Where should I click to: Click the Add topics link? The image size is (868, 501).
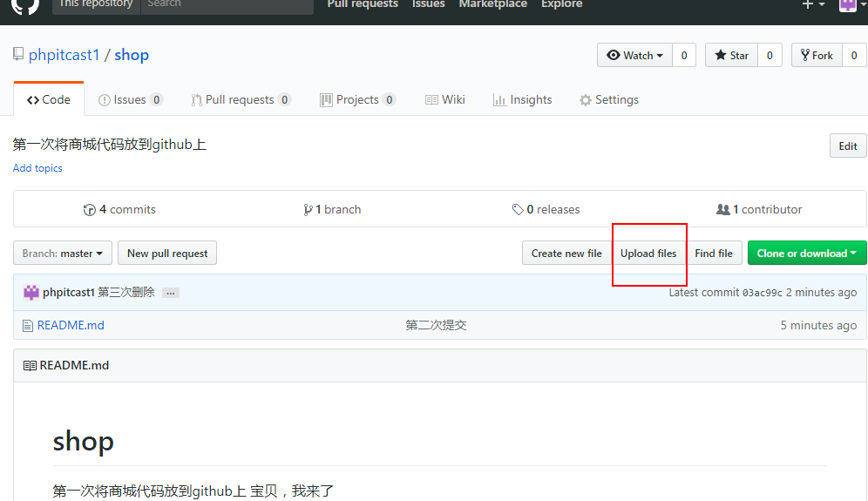click(37, 168)
